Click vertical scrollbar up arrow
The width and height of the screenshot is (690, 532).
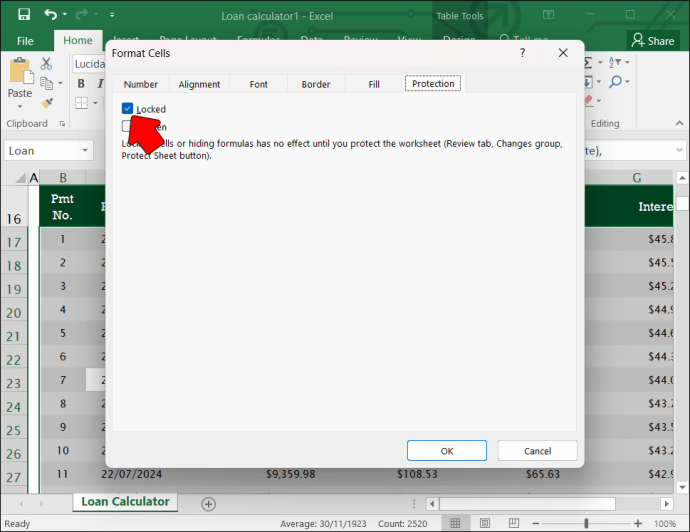682,178
